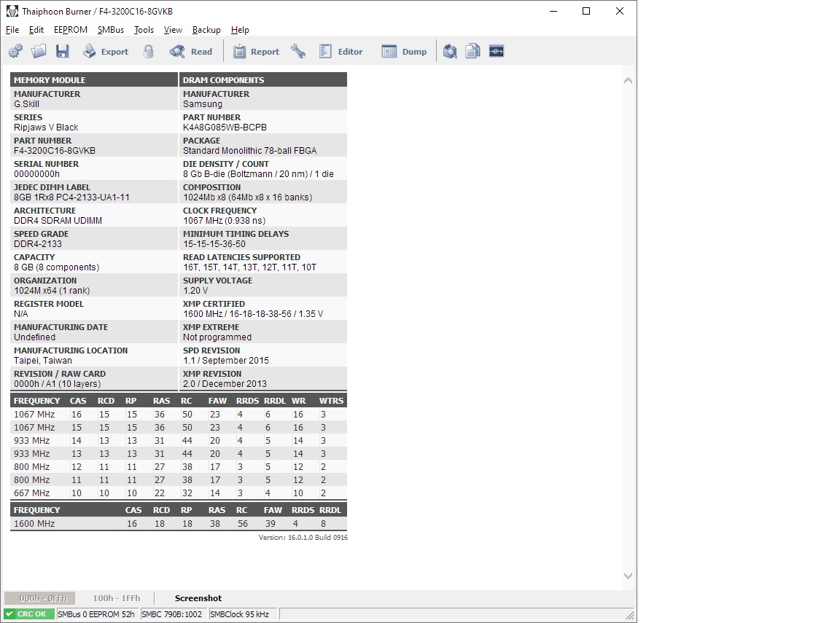
Task: Click the Thaiphoon Burner title bar icon
Action: [x=12, y=11]
